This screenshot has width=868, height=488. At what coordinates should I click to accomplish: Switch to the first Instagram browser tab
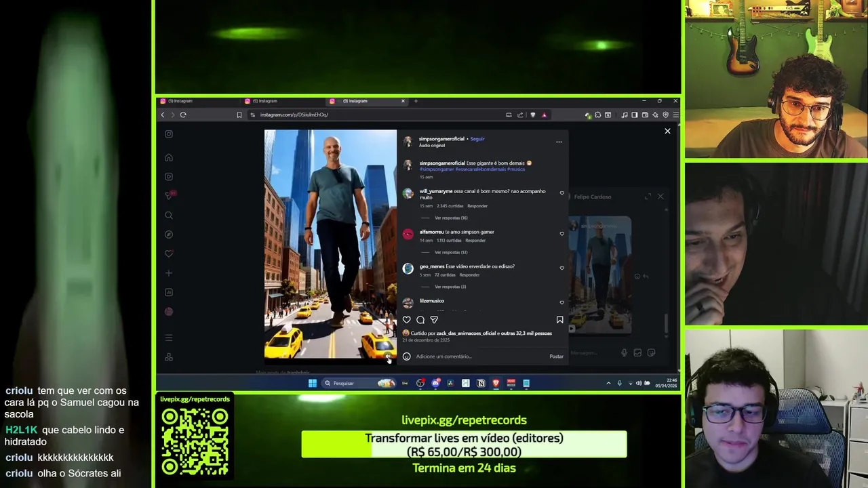tap(198, 101)
